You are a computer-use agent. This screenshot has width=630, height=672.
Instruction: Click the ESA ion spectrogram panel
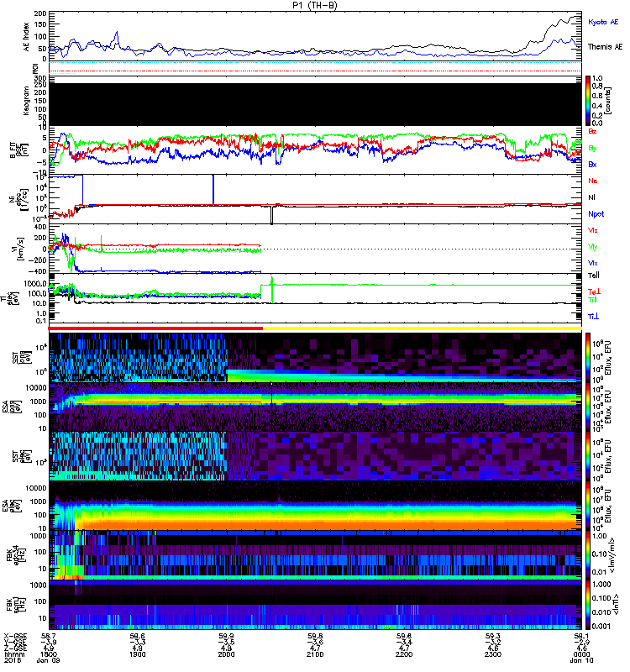click(x=315, y=407)
